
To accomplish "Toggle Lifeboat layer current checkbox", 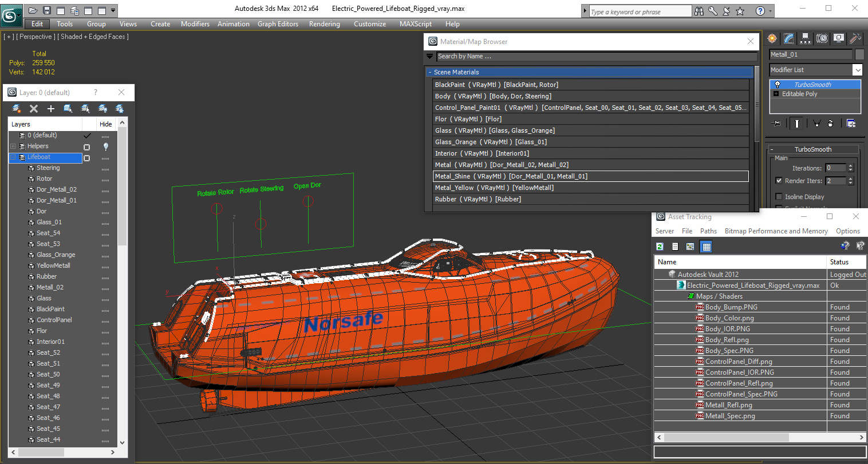I will tap(87, 158).
